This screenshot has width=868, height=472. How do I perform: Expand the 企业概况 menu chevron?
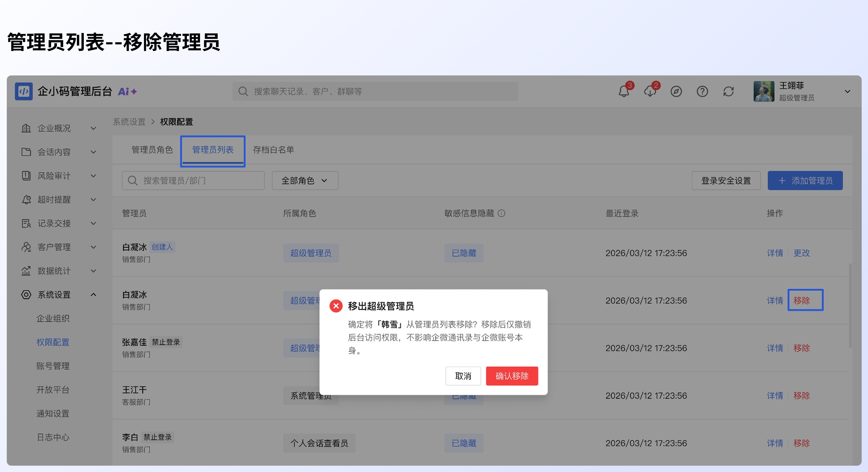(93, 128)
